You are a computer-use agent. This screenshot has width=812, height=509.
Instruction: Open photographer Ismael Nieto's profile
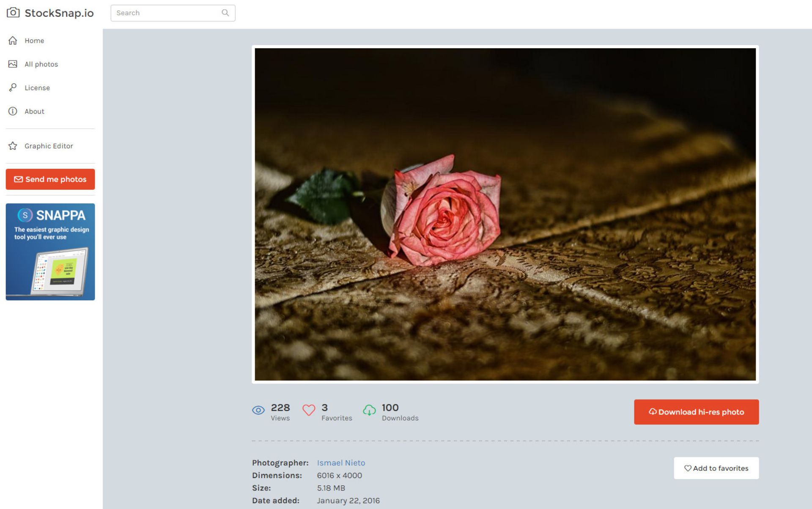[x=341, y=463]
